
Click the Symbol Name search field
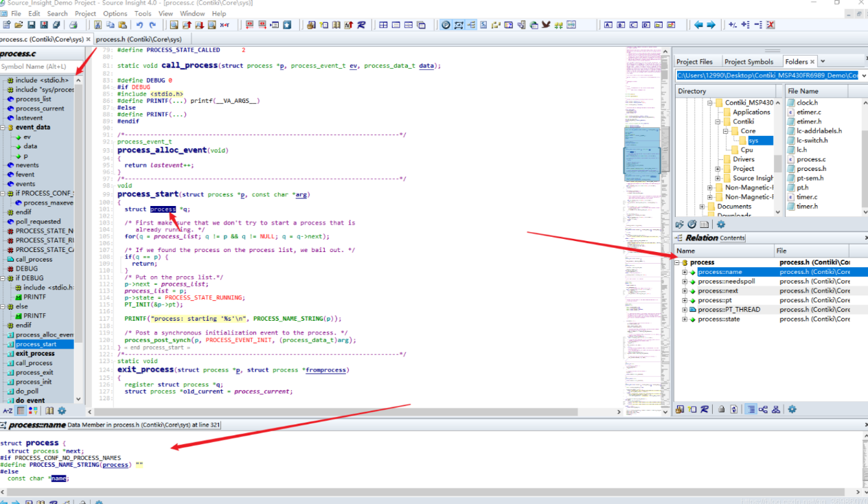(x=38, y=67)
